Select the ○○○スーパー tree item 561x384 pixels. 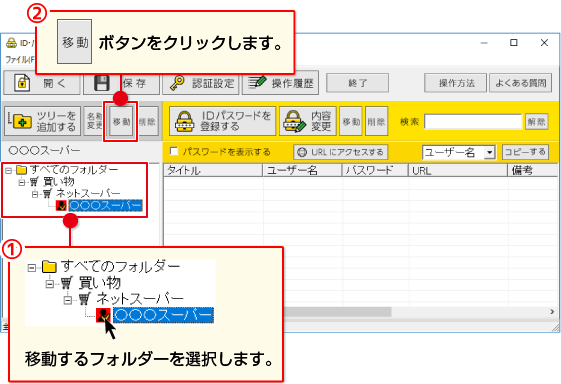pyautogui.click(x=106, y=205)
